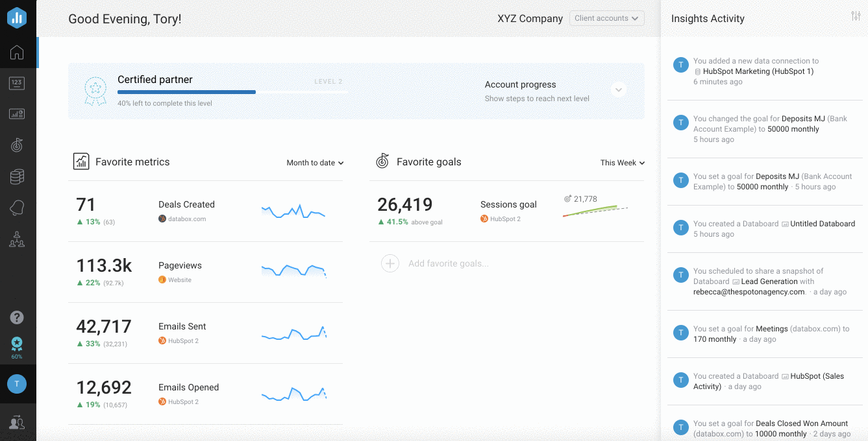Expand the Account progress steps chevron

(619, 90)
